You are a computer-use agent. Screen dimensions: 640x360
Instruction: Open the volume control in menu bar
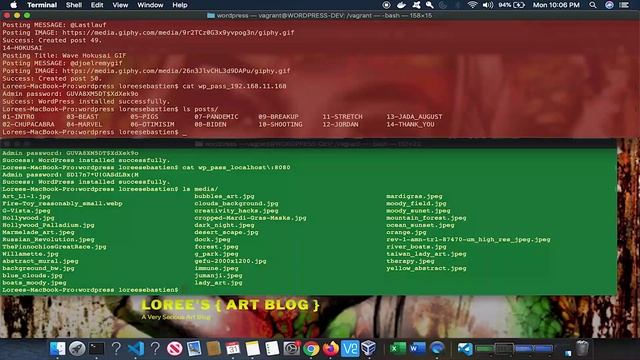[488, 5]
